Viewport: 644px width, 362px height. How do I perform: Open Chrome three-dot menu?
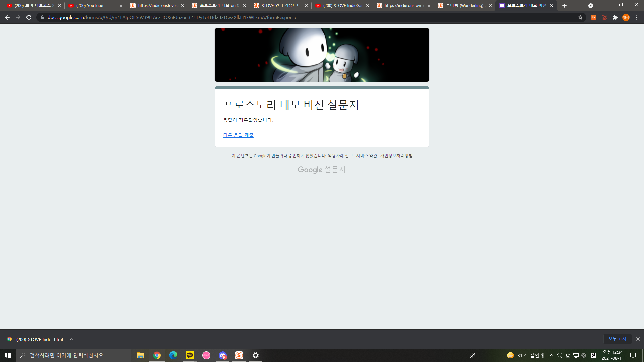pos(637,17)
